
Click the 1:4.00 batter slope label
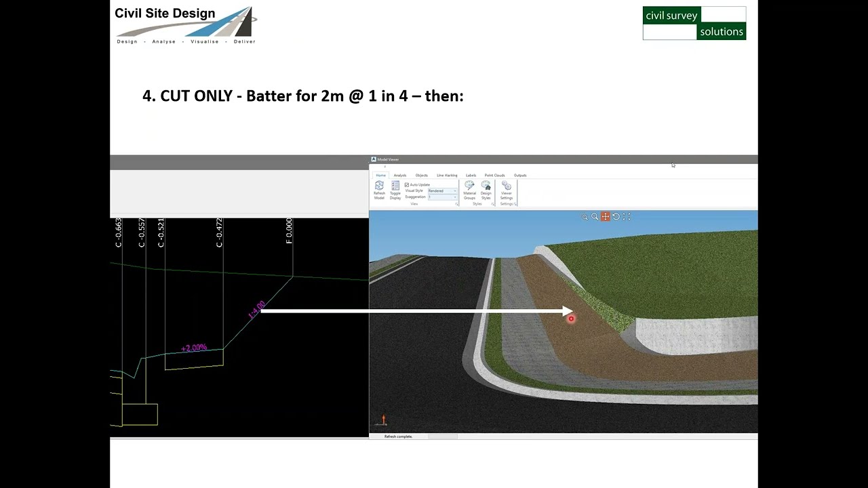256,310
